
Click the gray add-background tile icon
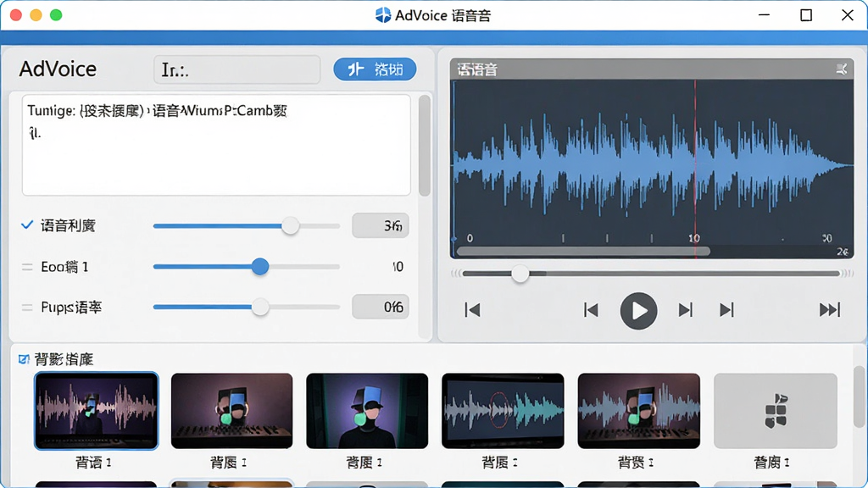tap(776, 411)
